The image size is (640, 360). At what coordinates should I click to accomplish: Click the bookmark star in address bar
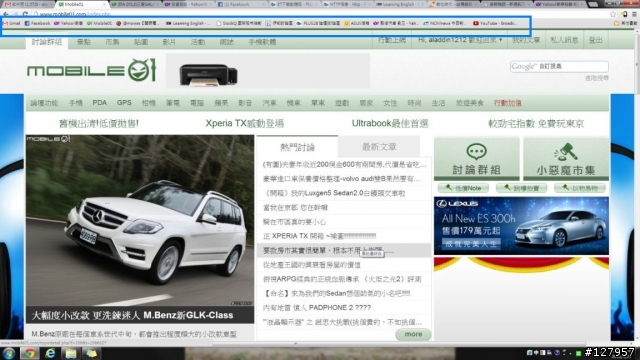click(x=613, y=14)
